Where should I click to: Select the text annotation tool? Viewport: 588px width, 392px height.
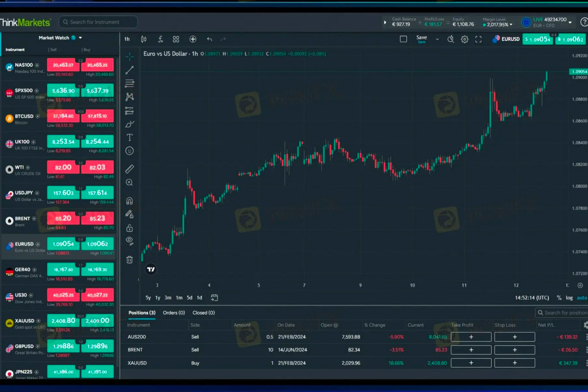(130, 138)
